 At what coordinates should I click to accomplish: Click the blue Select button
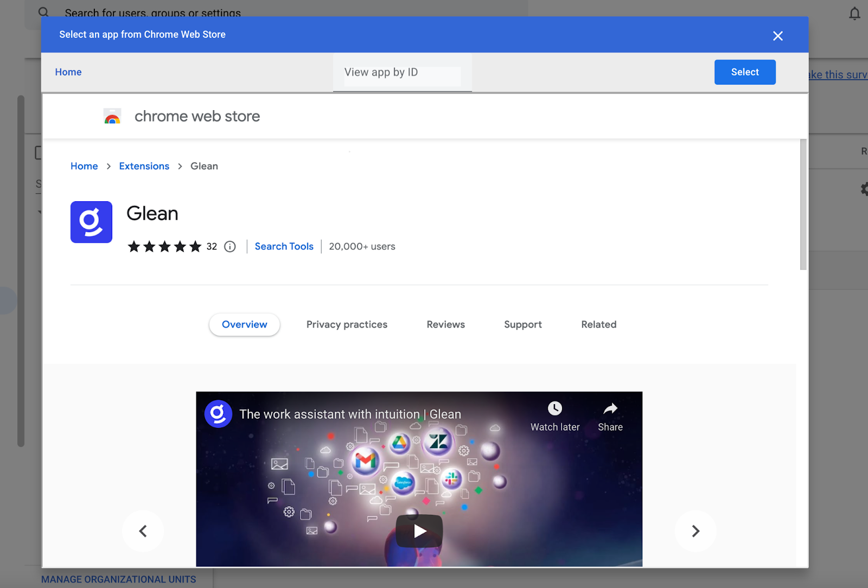pos(745,72)
